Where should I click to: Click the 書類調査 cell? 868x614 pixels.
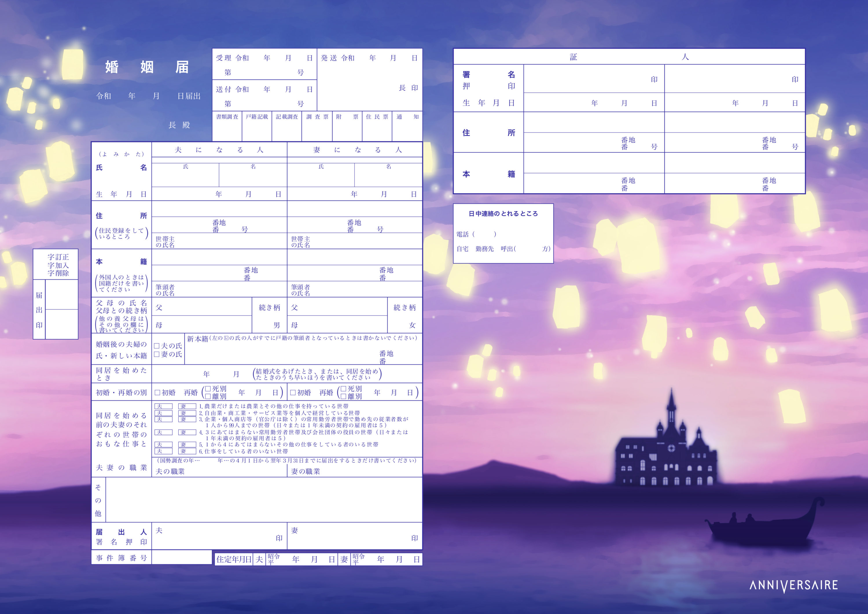227,126
